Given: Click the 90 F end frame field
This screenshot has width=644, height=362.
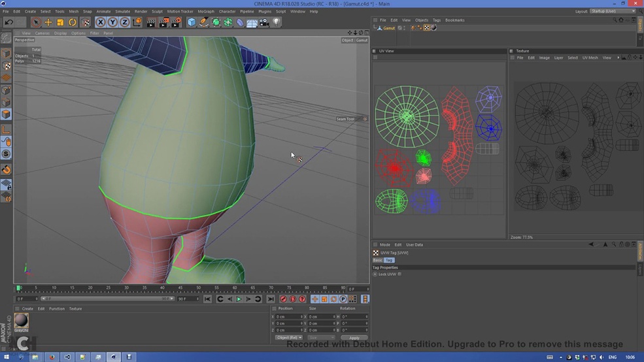Looking at the screenshot, I should point(188,299).
